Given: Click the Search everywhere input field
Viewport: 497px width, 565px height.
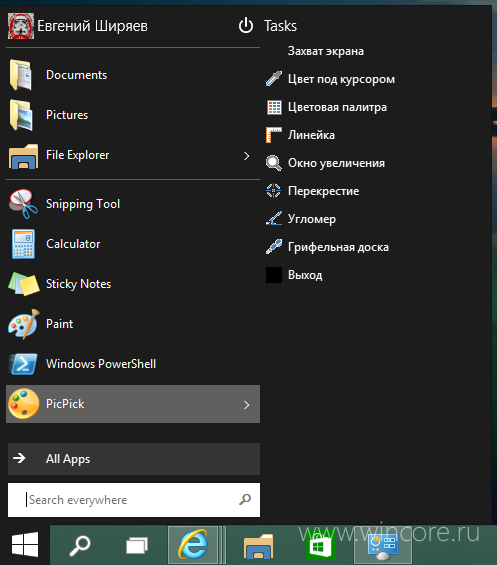Looking at the screenshot, I should (134, 500).
